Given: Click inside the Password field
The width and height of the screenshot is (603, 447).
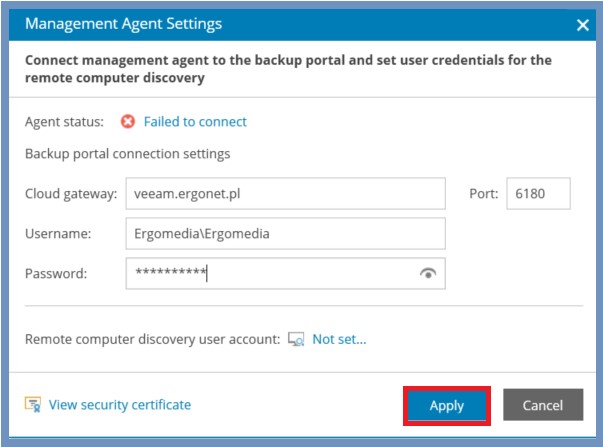Looking at the screenshot, I should point(285,274).
